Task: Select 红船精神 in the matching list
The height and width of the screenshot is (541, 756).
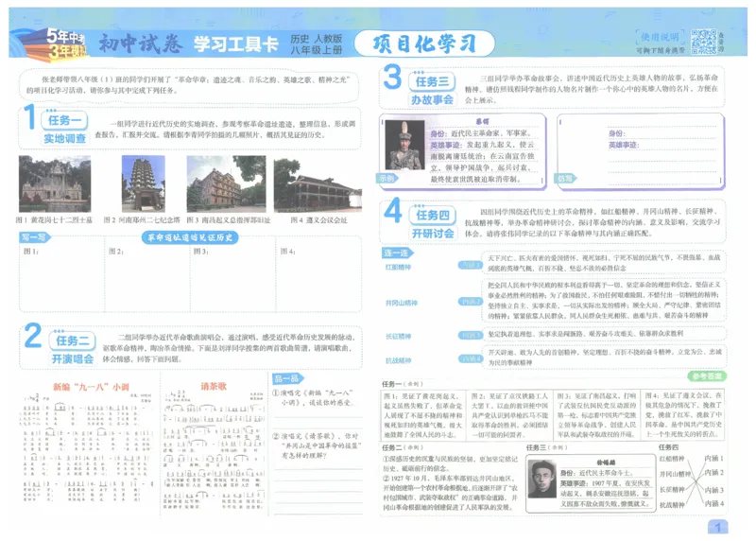Action: [398, 267]
